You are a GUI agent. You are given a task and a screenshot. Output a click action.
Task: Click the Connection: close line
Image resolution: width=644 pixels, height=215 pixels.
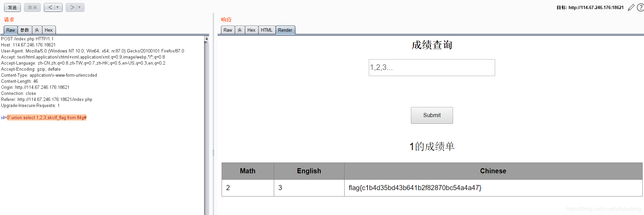[19, 93]
